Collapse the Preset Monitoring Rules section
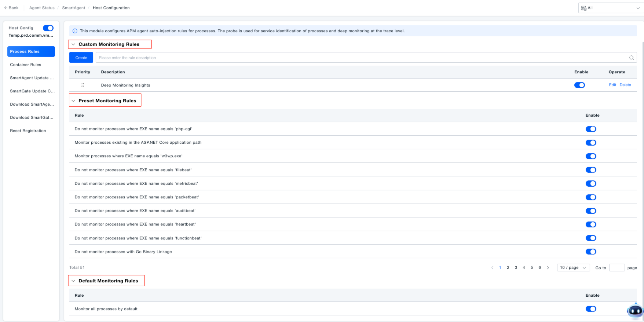 [73, 101]
